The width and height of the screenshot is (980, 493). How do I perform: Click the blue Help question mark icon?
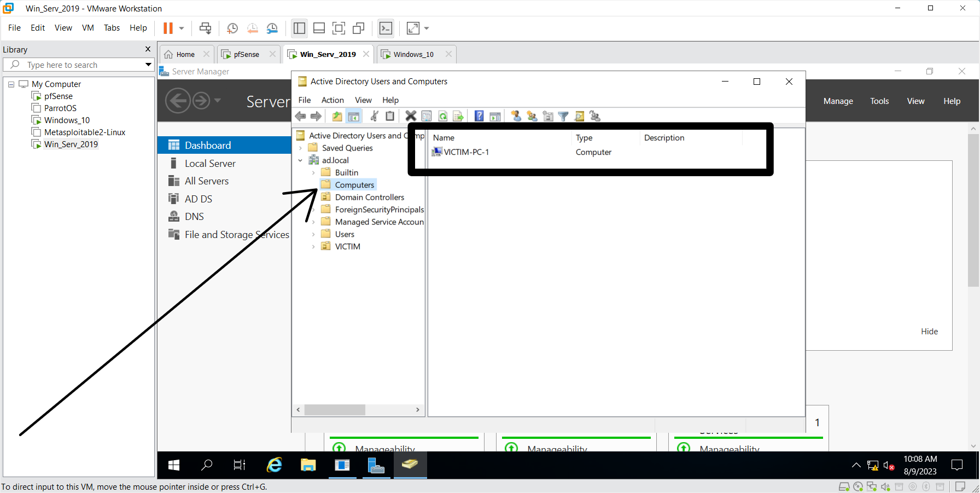479,116
